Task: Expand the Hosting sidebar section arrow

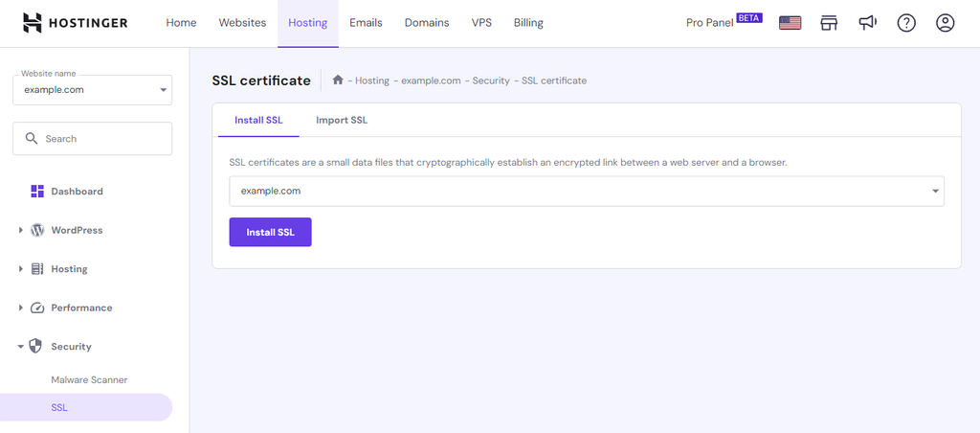Action: 21,269
